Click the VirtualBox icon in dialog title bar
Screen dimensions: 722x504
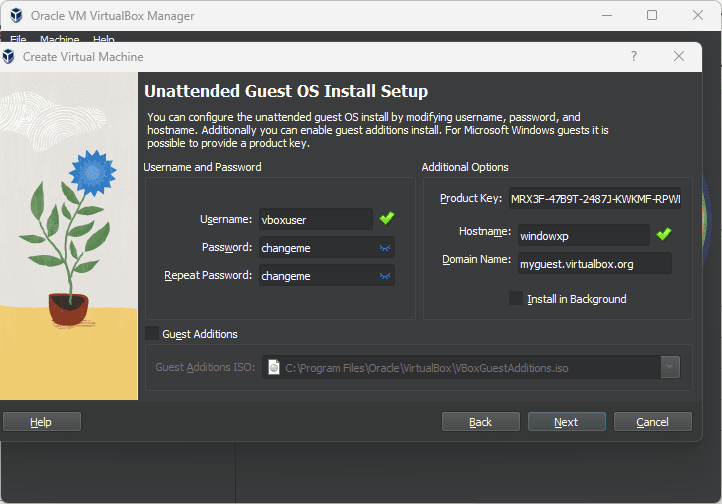coord(9,57)
